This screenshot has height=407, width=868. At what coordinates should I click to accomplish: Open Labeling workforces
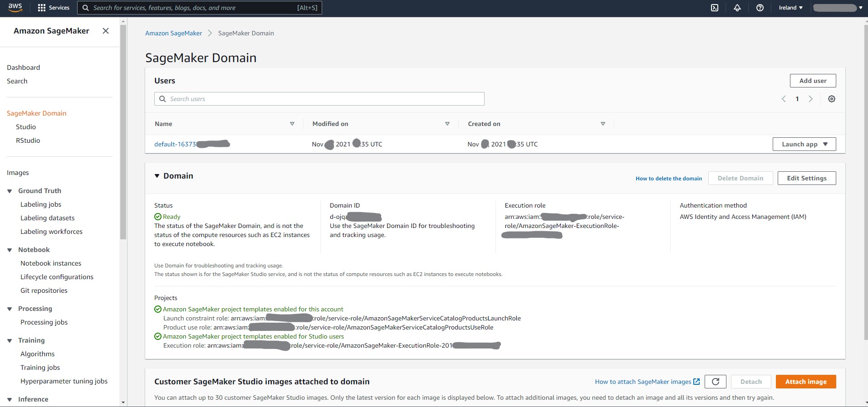click(52, 232)
